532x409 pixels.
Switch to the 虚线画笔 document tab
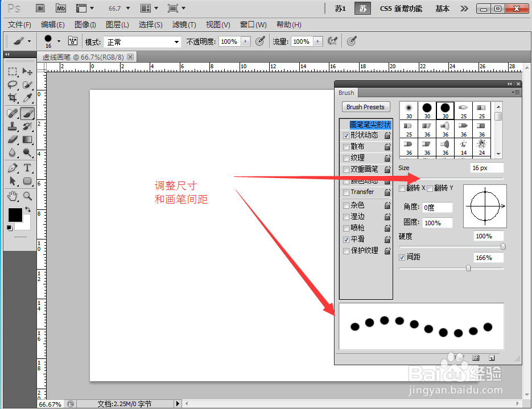click(x=83, y=57)
